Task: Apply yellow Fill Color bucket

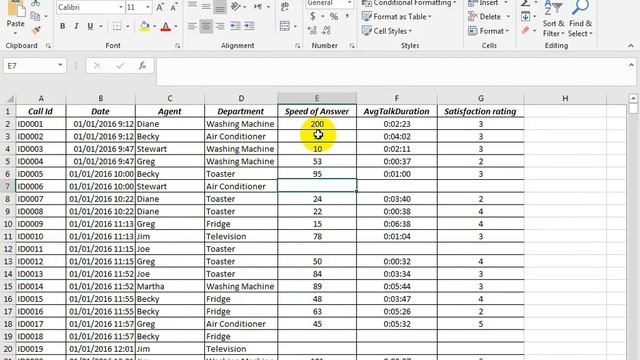Action: coord(144,27)
